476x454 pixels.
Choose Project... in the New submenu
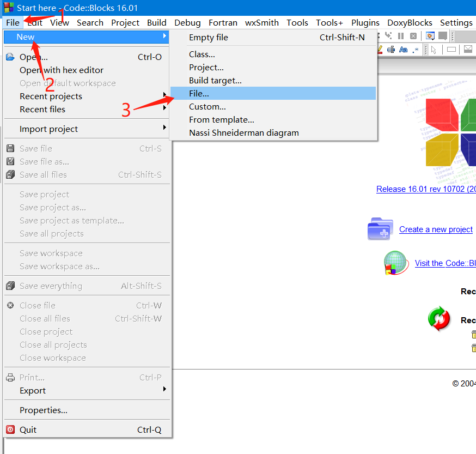pos(273,68)
